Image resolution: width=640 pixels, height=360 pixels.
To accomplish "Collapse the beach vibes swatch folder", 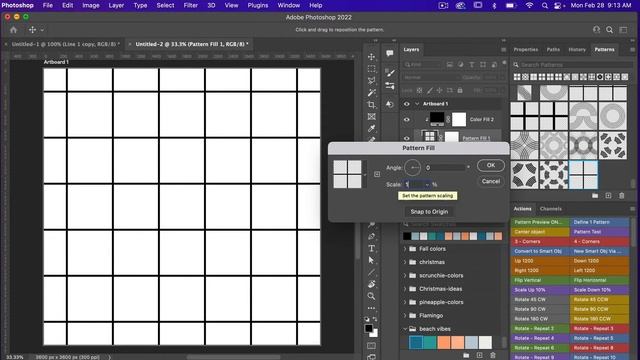I will click(405, 329).
